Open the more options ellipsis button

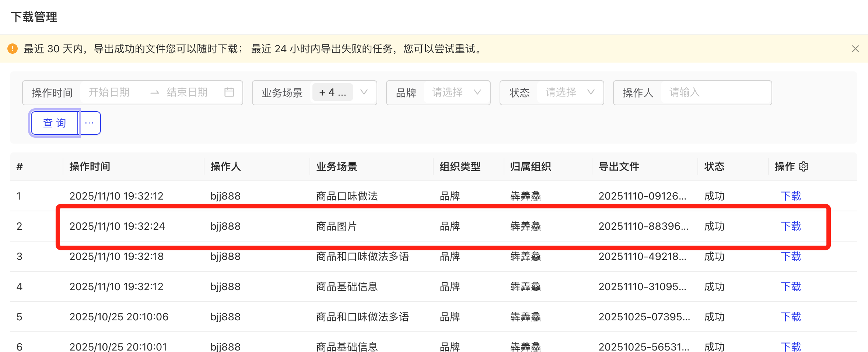(x=90, y=123)
